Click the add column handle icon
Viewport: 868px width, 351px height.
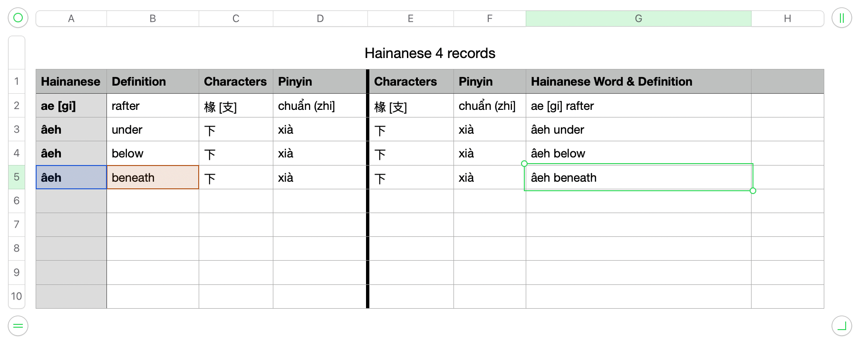pos(841,18)
